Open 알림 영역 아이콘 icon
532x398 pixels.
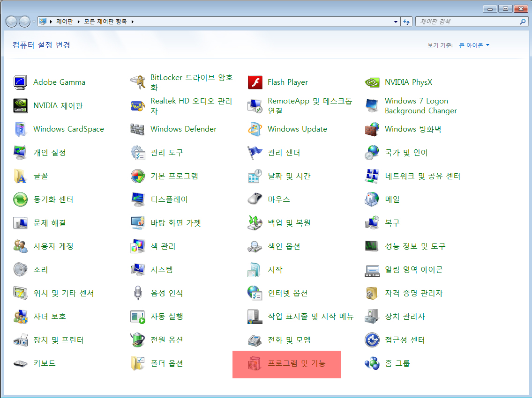coord(372,270)
